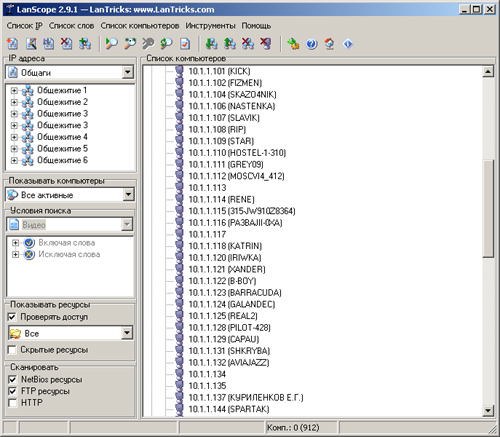Click the computer list scroll up arrow
Screen dimensions: 500x437
(x=488, y=71)
